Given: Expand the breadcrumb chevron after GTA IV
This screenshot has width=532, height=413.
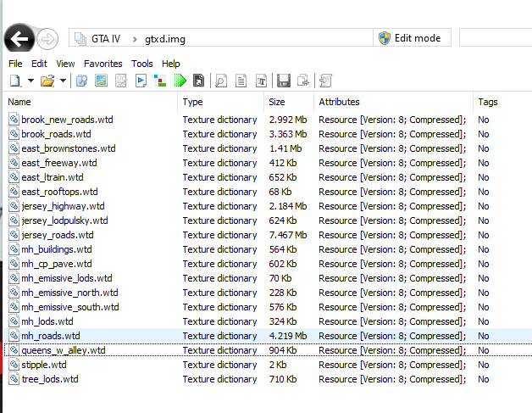Looking at the screenshot, I should [x=135, y=39].
